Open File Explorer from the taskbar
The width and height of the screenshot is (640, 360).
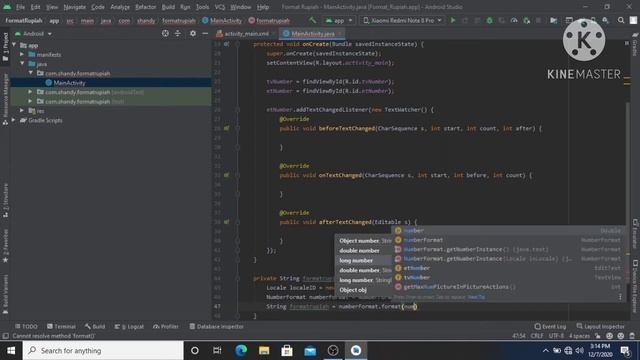264,350
